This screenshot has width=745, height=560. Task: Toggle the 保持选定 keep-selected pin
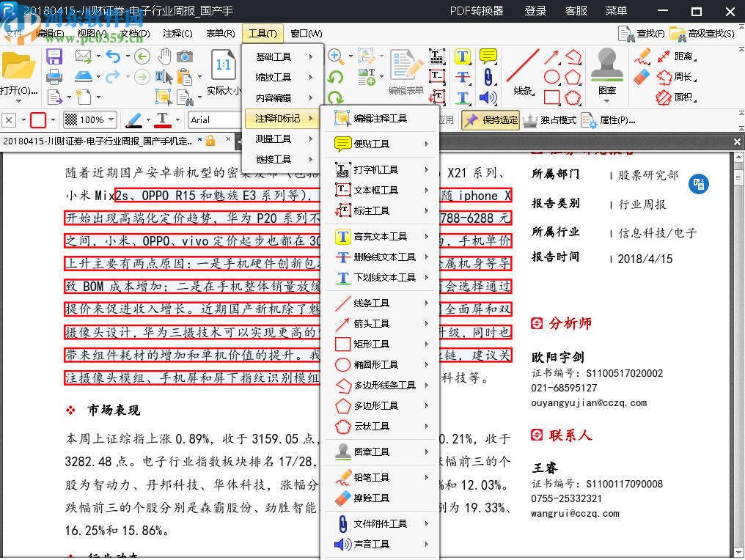click(x=490, y=119)
